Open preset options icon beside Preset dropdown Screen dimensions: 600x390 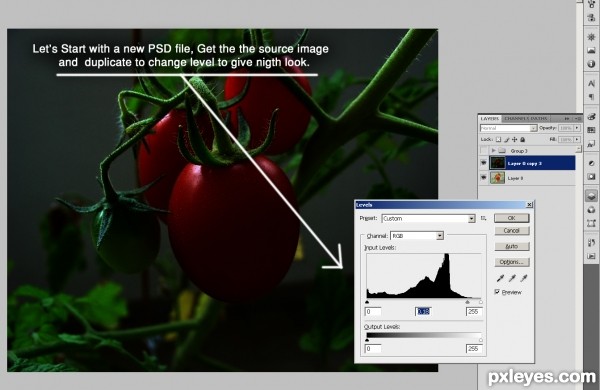pos(484,218)
